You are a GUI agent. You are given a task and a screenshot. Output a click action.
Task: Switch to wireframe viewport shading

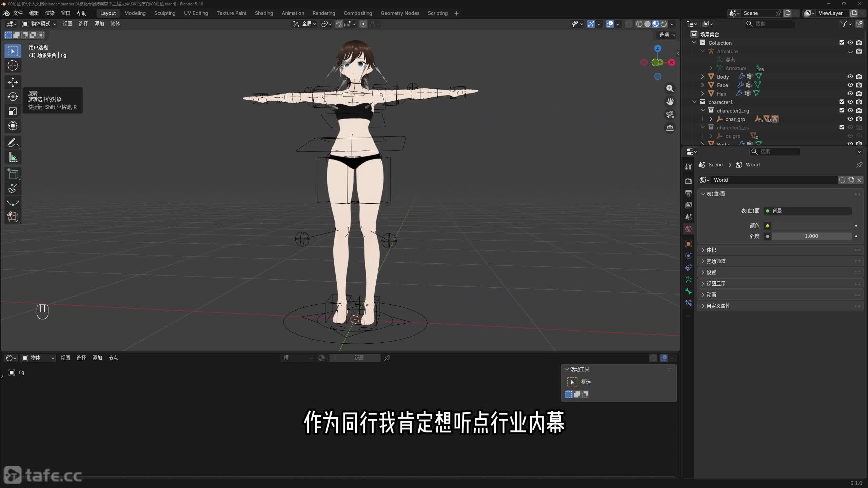(x=639, y=24)
